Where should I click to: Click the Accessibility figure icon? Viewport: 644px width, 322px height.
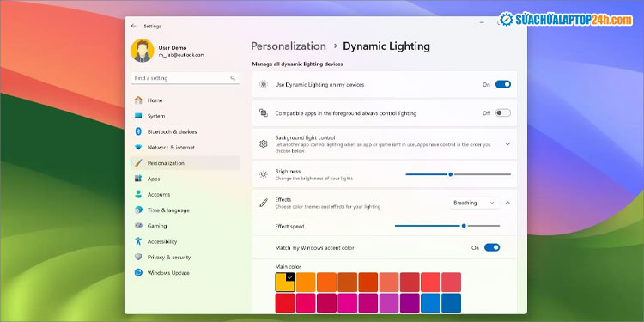pos(138,241)
